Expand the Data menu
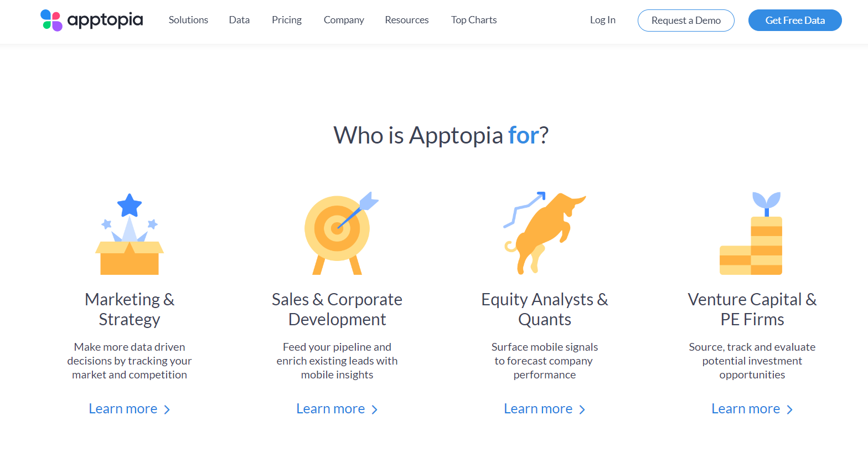868x456 pixels. [x=239, y=20]
